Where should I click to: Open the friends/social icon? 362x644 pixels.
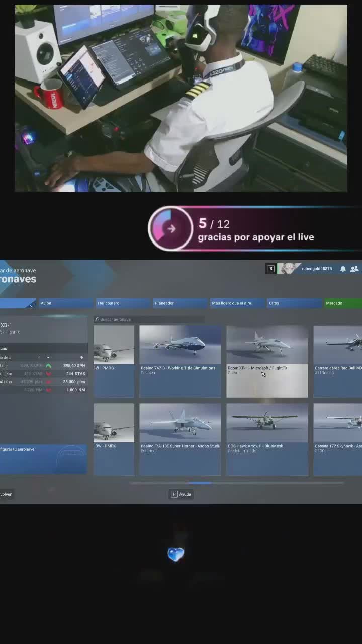pyautogui.click(x=354, y=269)
